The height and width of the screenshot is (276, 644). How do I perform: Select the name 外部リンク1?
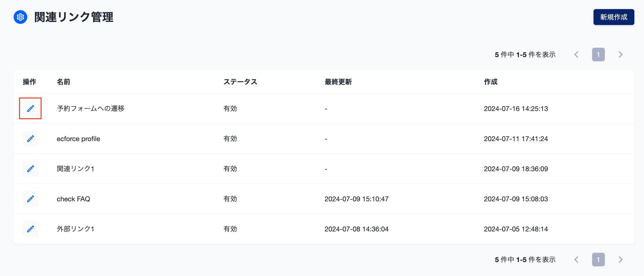75,229
